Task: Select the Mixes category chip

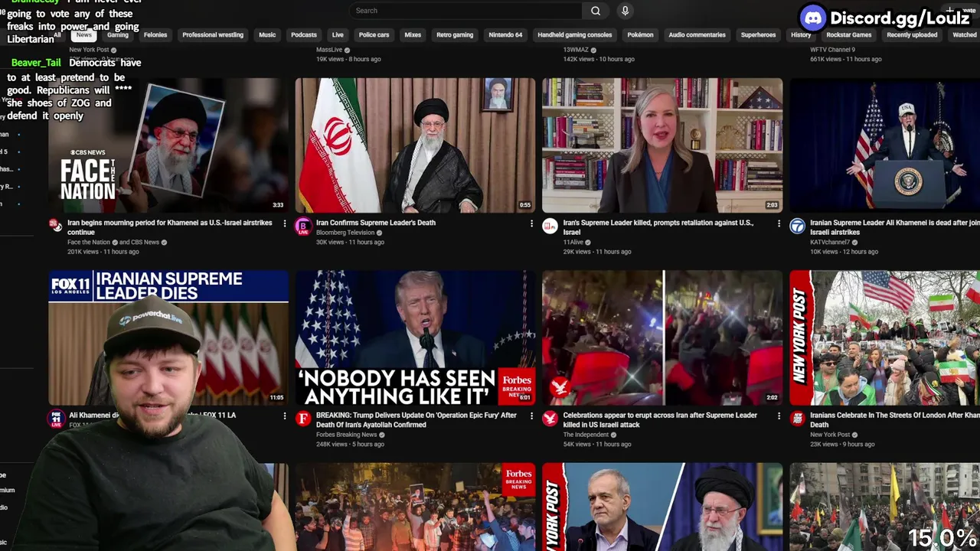Action: (x=413, y=35)
